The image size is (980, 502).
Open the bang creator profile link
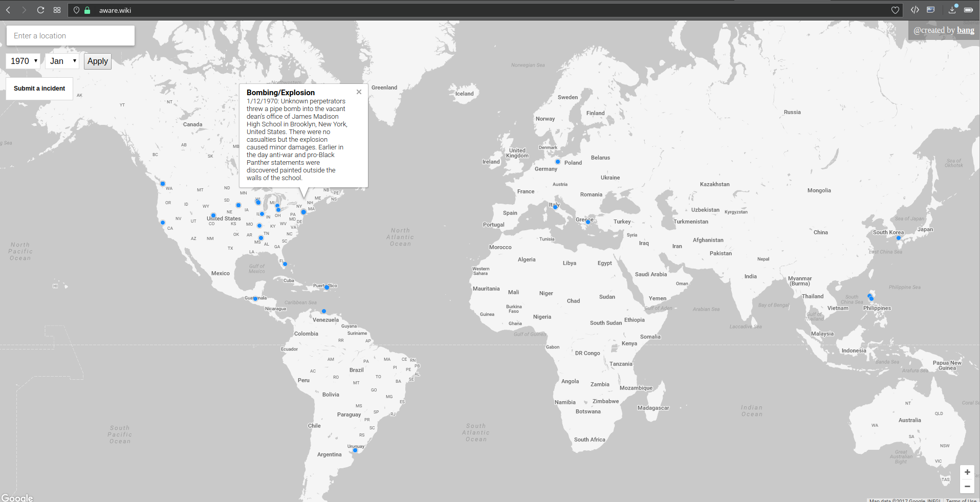[966, 30]
